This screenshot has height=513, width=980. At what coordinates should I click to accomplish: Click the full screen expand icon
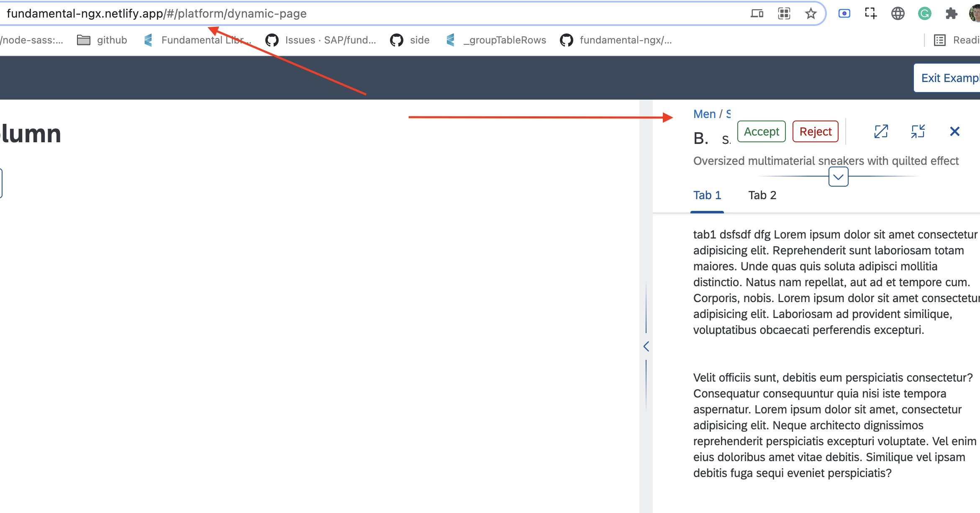click(x=881, y=131)
